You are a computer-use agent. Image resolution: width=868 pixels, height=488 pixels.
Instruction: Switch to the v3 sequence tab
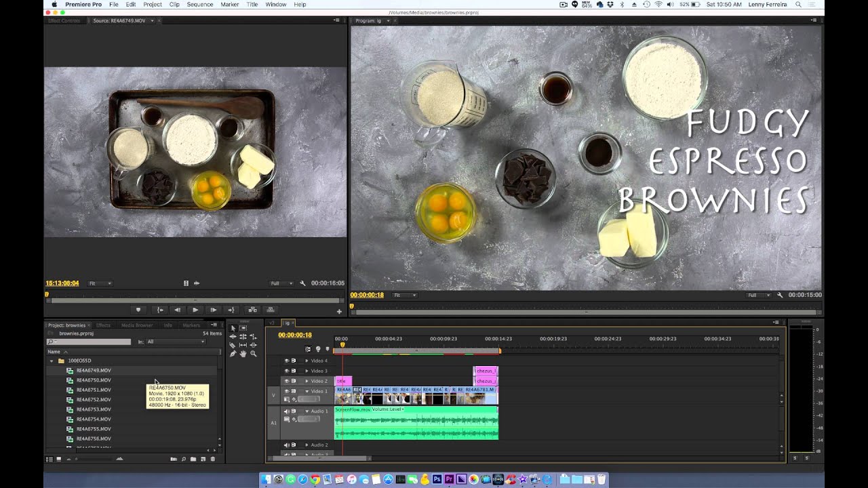273,323
